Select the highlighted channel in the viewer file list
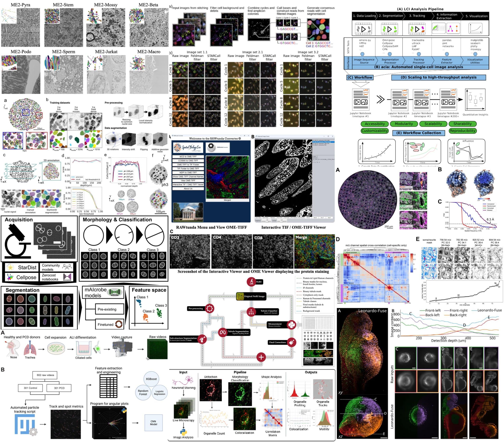This screenshot has width=504, height=442. [x=323, y=142]
